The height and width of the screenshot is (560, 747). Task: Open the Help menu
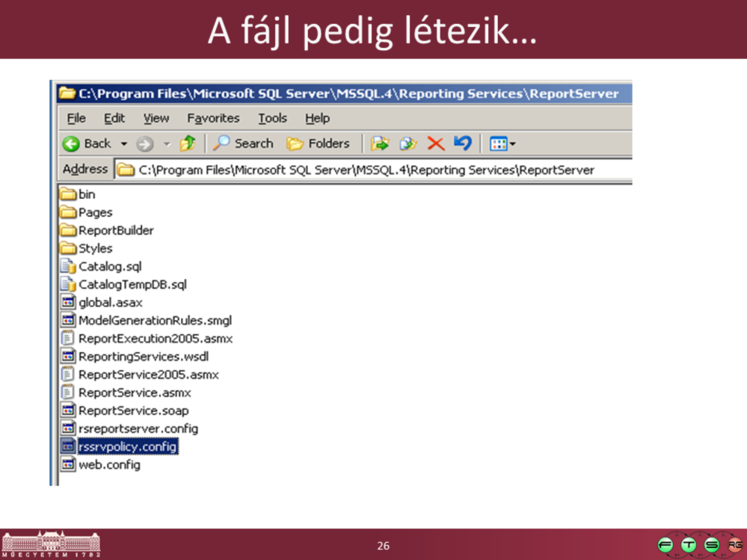(x=317, y=118)
